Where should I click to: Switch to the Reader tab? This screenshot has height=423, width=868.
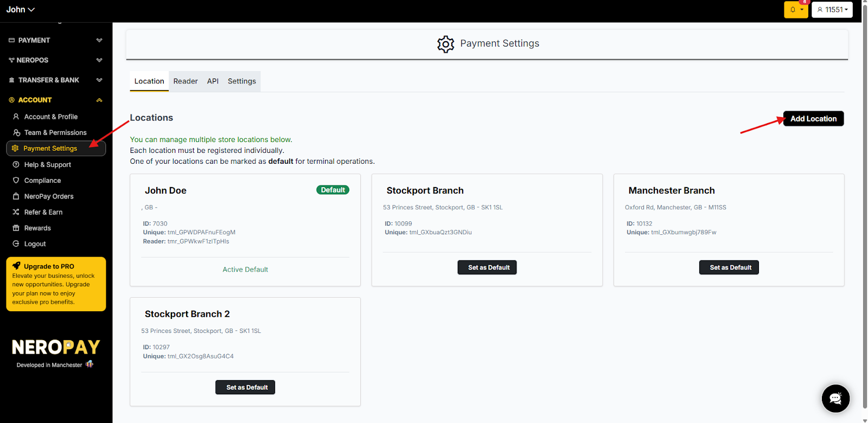point(186,81)
